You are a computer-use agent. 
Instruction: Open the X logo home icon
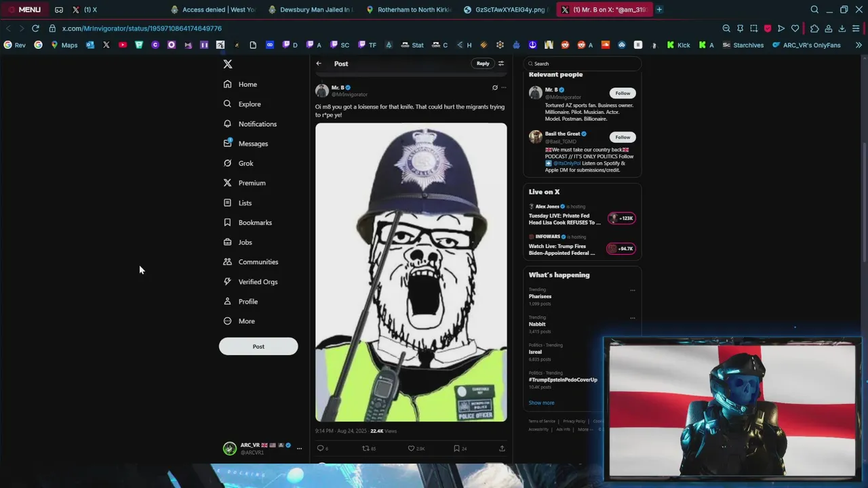tap(228, 64)
